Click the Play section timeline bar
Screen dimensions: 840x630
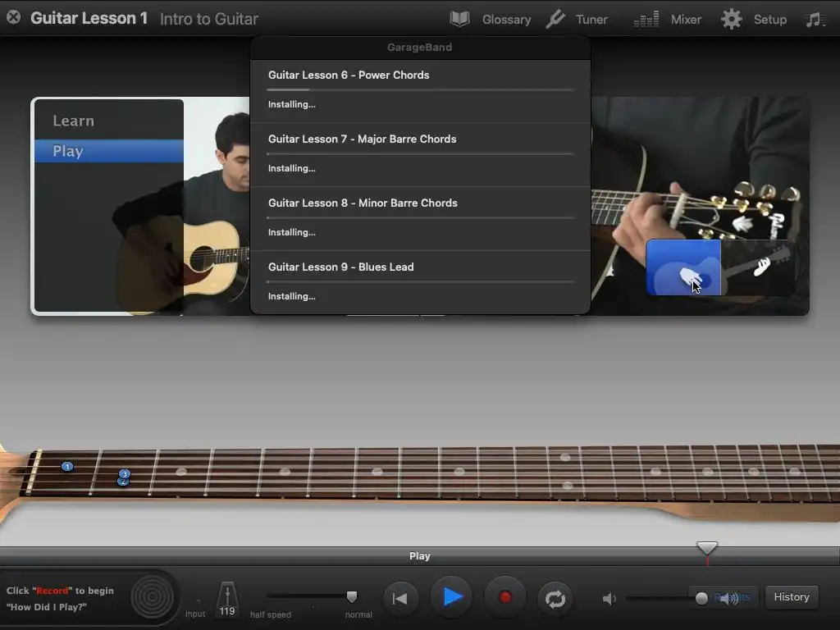420,556
